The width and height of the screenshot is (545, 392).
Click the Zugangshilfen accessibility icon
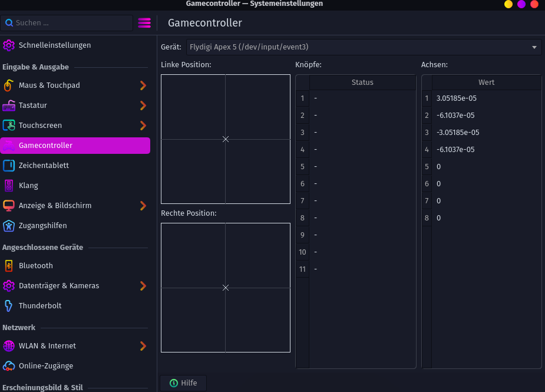click(8, 226)
